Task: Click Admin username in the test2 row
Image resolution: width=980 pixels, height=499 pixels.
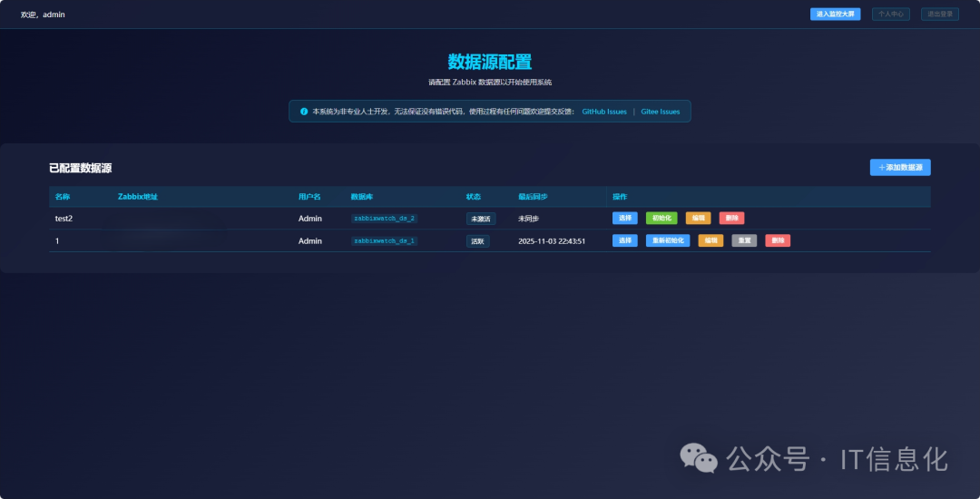Action: [x=310, y=219]
